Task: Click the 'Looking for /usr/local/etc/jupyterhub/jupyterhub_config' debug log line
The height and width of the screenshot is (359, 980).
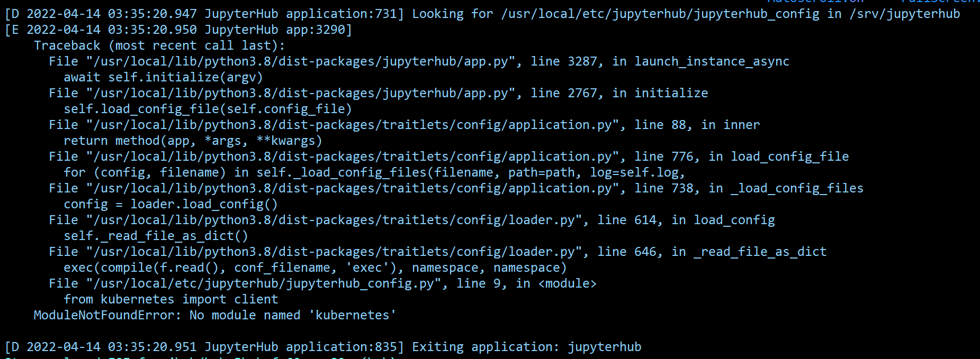Action: tap(482, 14)
